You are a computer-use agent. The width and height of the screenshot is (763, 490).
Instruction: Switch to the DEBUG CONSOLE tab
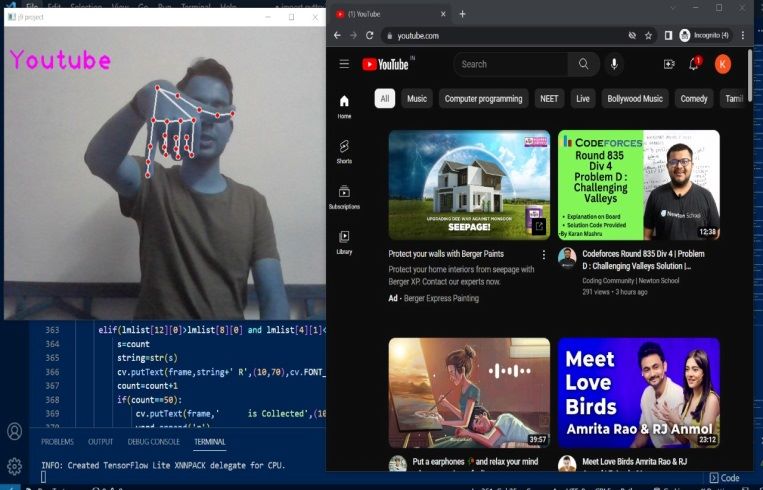[x=153, y=442]
